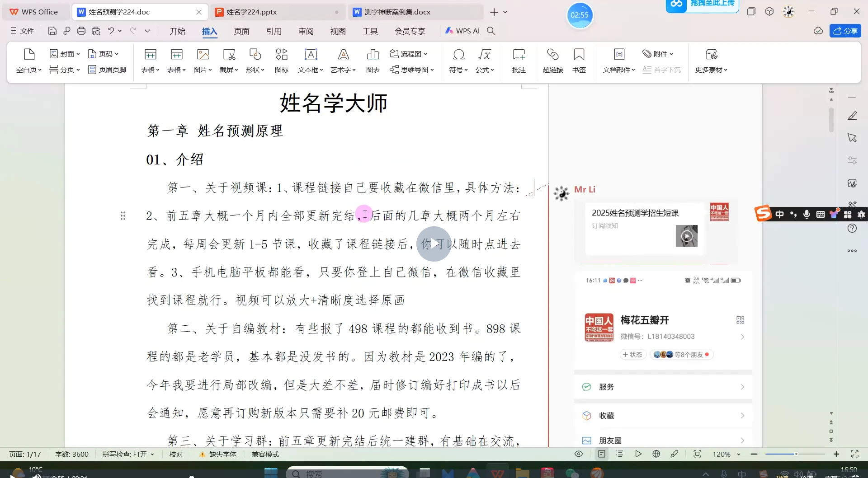This screenshot has height=478, width=868.
Task: Open the 形状 shapes dropdown
Action: click(255, 70)
